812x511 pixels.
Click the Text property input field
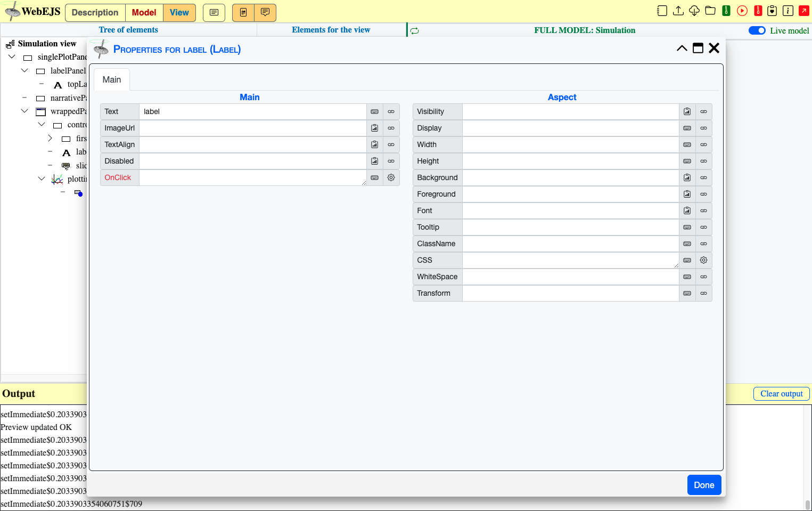click(252, 111)
